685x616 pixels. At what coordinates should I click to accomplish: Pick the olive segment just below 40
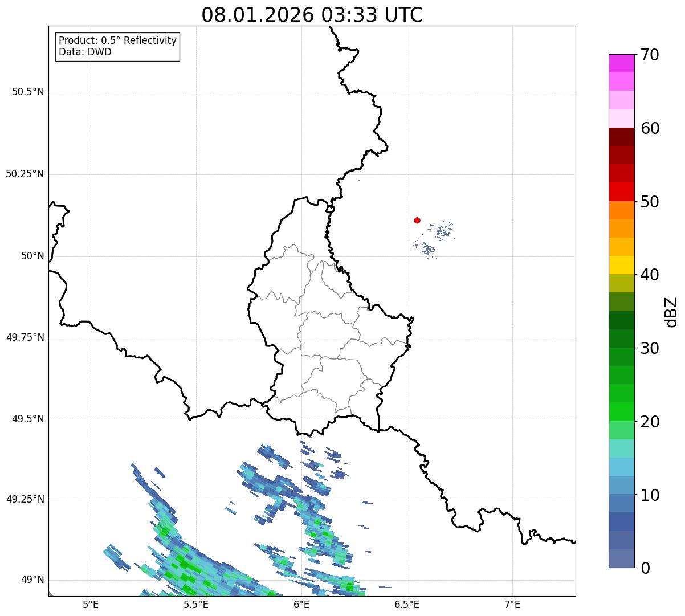point(621,283)
